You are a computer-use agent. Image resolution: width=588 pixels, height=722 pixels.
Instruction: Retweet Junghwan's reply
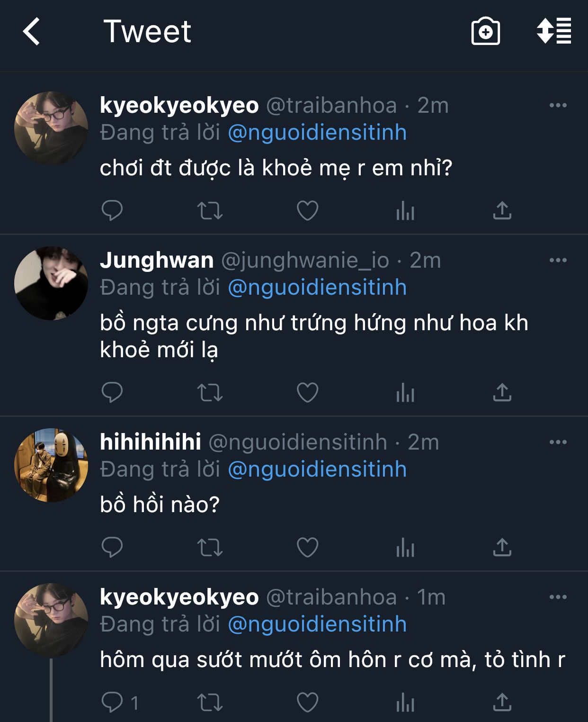[210, 393]
